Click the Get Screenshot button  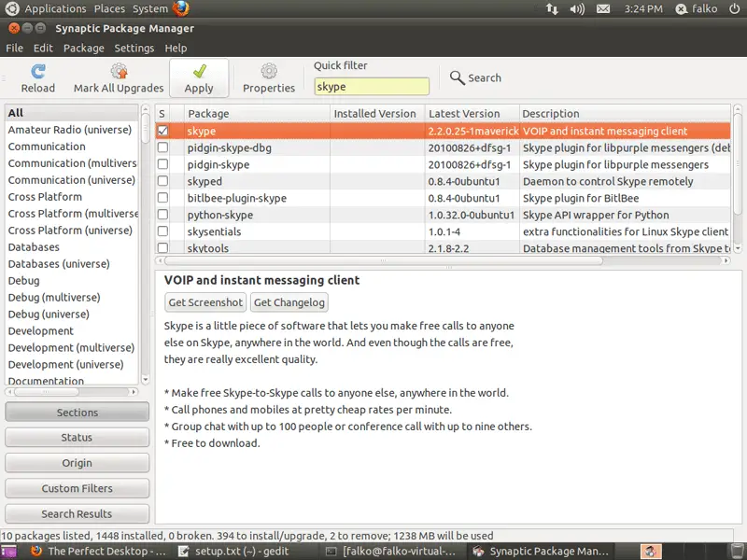[205, 302]
